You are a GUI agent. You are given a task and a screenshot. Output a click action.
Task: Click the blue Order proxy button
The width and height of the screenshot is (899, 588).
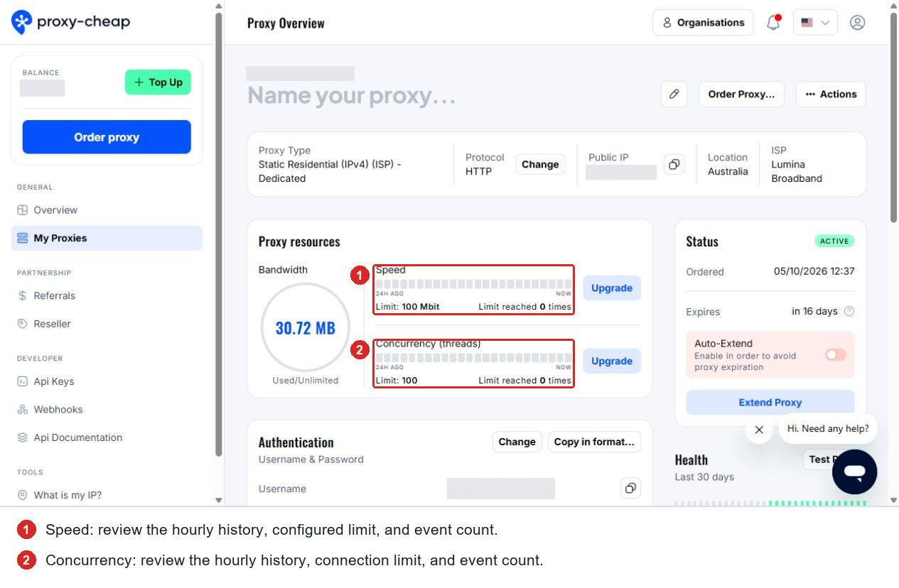[107, 137]
